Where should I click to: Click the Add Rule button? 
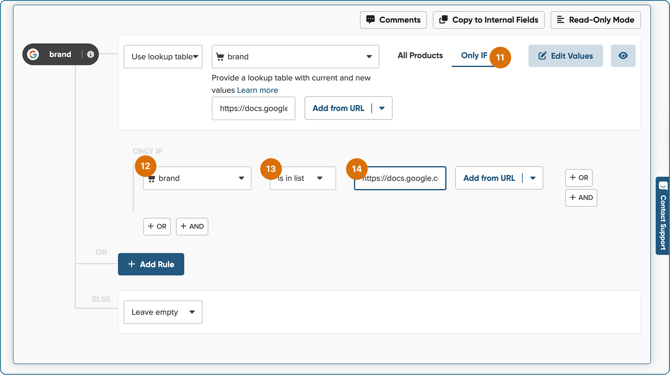point(151,264)
